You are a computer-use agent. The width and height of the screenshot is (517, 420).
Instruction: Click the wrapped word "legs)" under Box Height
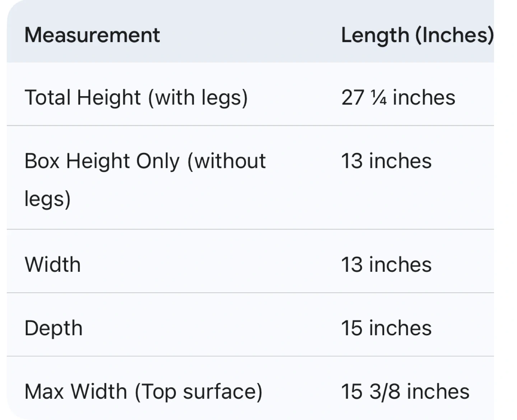47,199
